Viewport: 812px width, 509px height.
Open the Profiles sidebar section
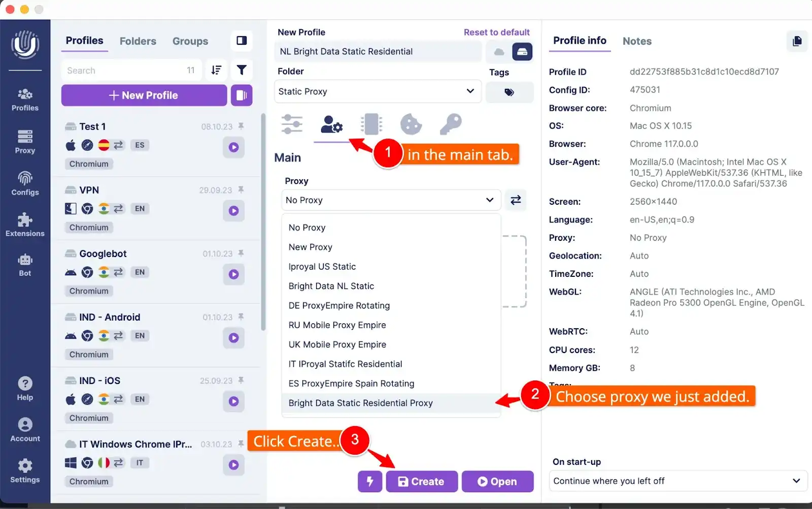pyautogui.click(x=25, y=100)
